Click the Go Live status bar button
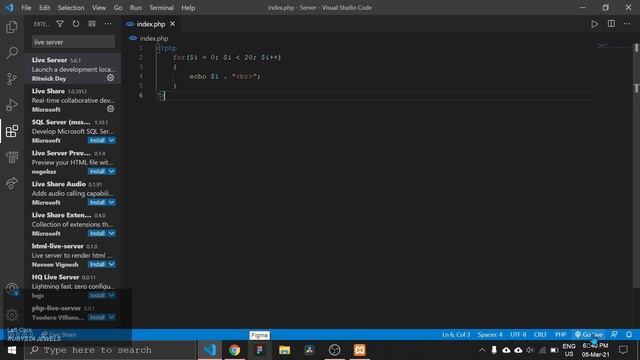Image resolution: width=640 pixels, height=360 pixels. pos(589,334)
